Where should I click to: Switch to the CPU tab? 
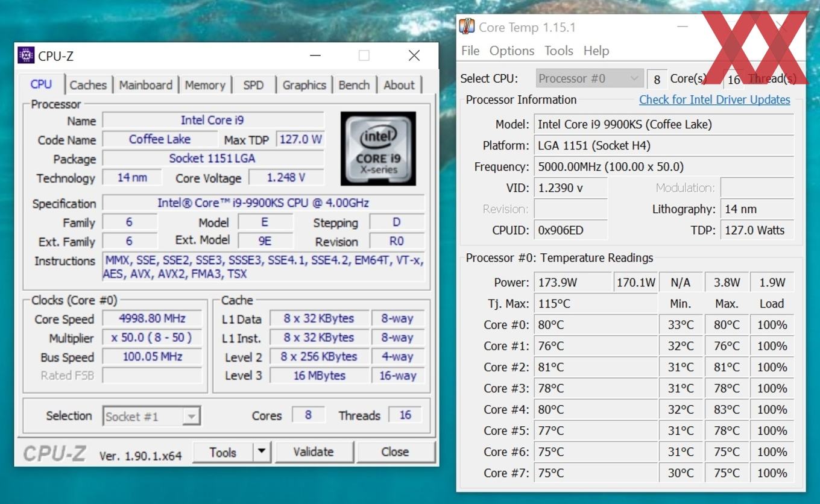41,84
